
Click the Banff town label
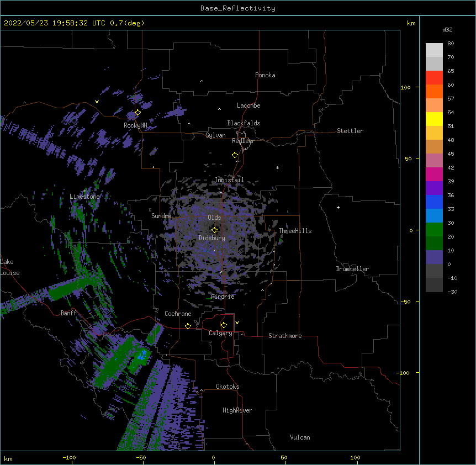click(x=68, y=313)
